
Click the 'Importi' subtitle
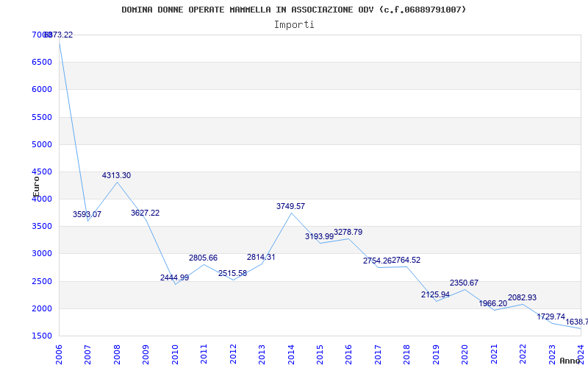(294, 24)
